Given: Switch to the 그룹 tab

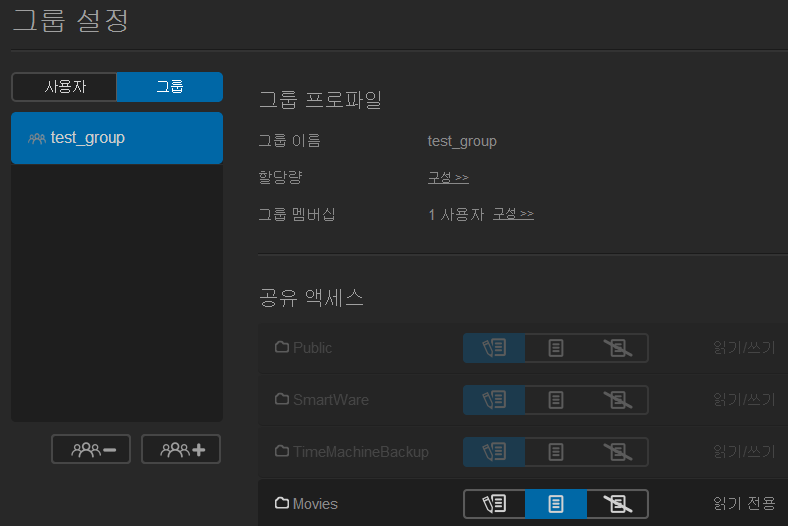Looking at the screenshot, I should pyautogui.click(x=170, y=87).
